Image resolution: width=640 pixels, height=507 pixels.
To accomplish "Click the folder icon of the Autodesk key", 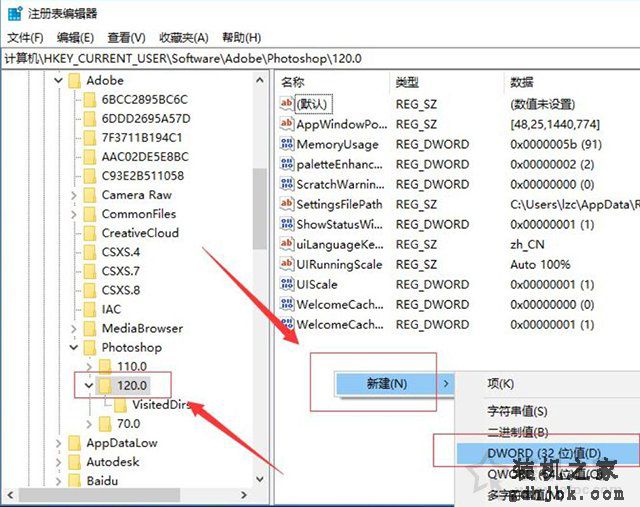I will (x=74, y=462).
